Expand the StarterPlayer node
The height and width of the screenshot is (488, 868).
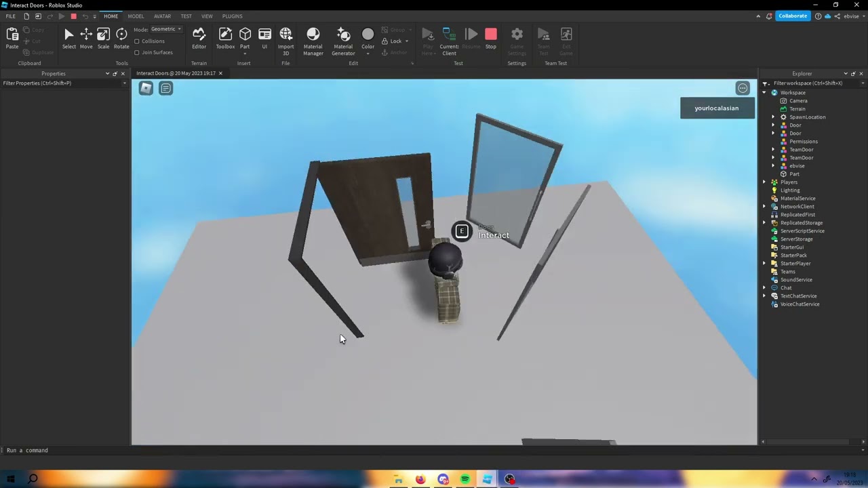pos(765,264)
